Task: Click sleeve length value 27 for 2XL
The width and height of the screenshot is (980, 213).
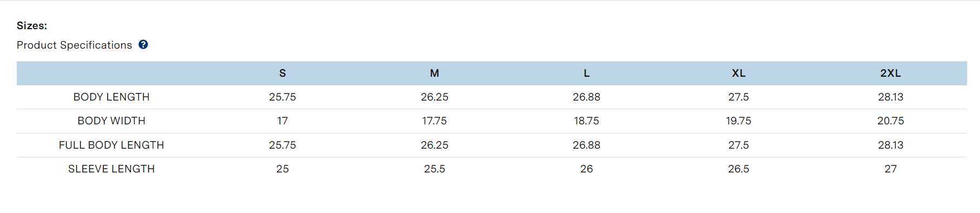Action: click(890, 169)
